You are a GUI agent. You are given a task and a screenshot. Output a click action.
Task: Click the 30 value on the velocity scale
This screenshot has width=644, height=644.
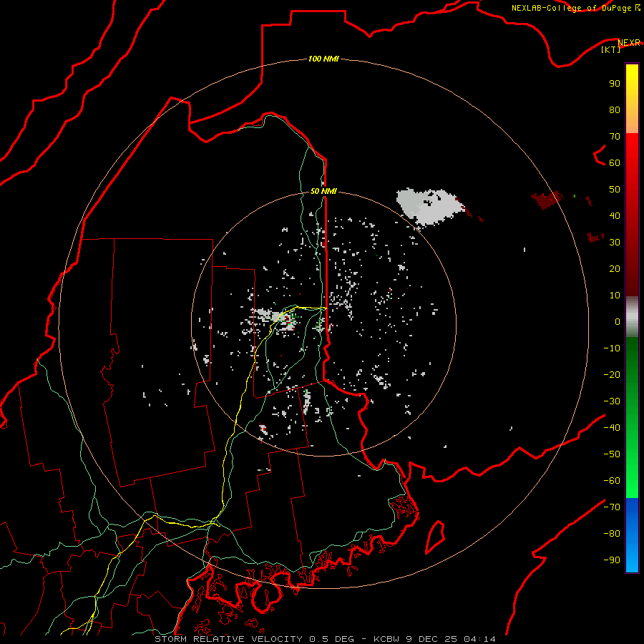tap(615, 243)
